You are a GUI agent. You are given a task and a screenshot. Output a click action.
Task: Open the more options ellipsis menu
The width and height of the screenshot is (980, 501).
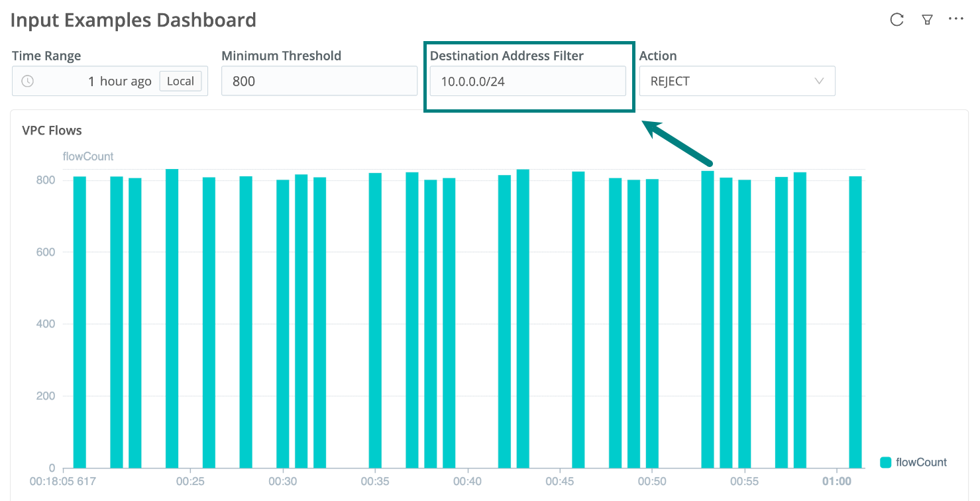[x=955, y=19]
